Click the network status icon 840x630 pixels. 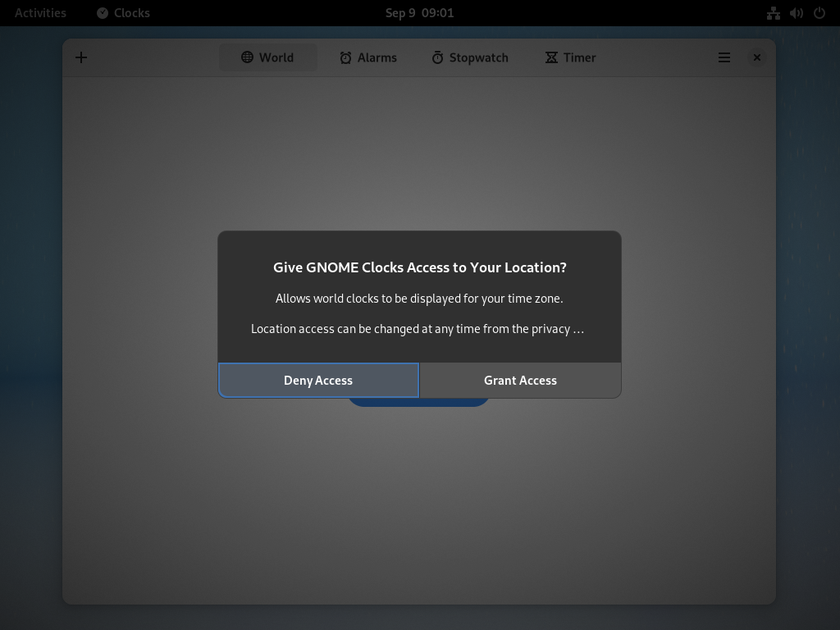pyautogui.click(x=774, y=13)
